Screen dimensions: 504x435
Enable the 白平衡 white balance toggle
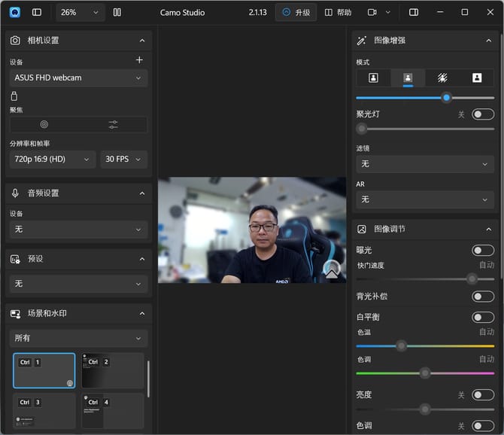pyautogui.click(x=482, y=318)
